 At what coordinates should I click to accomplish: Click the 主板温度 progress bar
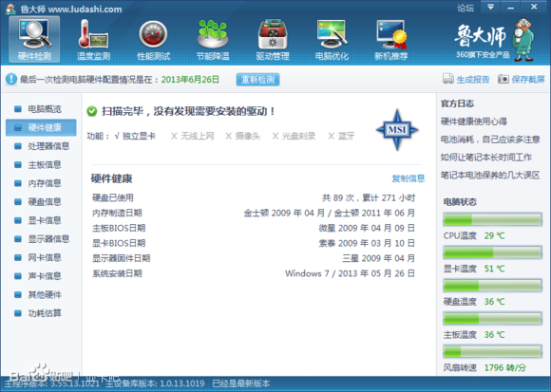point(492,319)
